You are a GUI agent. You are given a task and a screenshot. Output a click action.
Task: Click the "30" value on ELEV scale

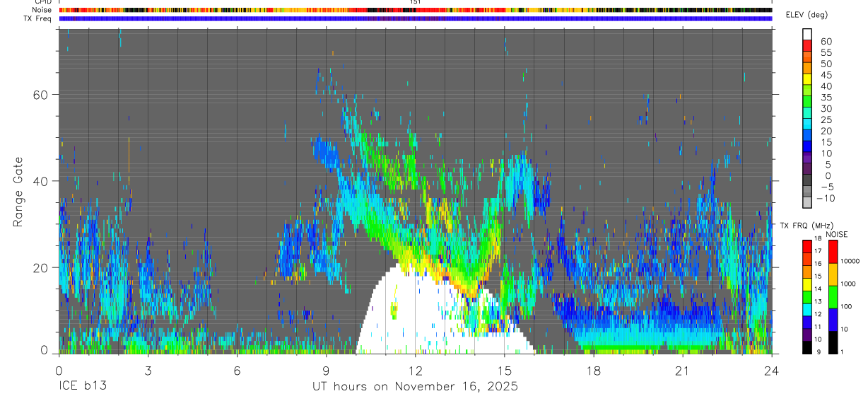825,108
